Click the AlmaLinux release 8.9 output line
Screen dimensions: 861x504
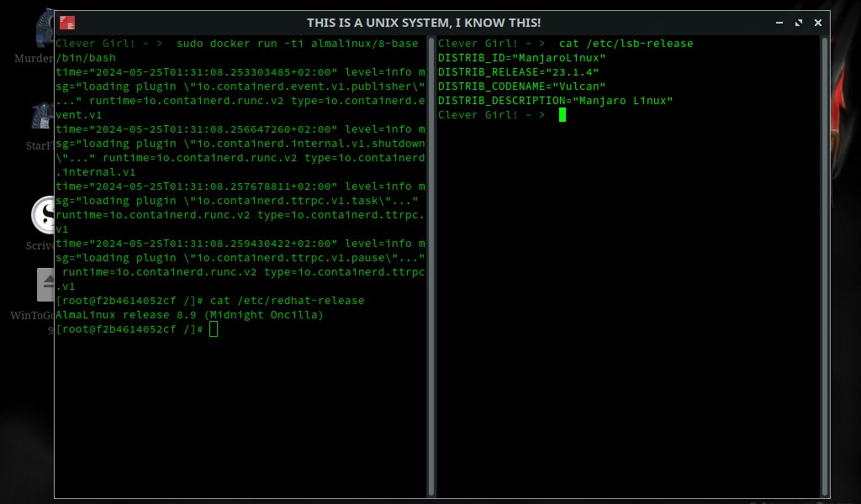189,315
